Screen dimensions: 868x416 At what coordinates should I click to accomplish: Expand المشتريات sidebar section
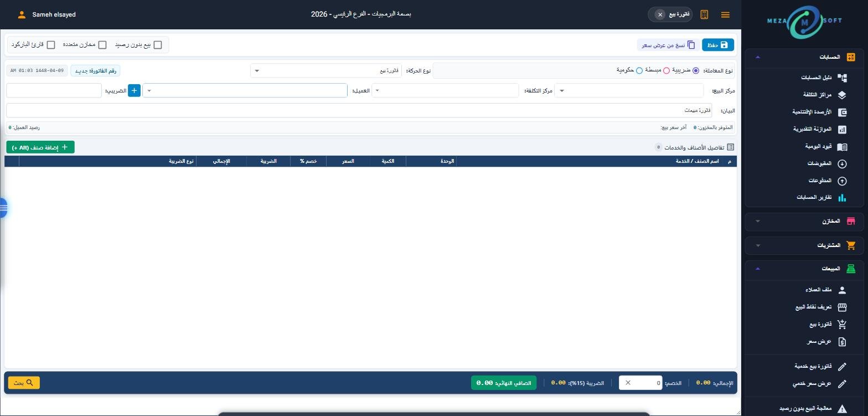[x=758, y=245]
